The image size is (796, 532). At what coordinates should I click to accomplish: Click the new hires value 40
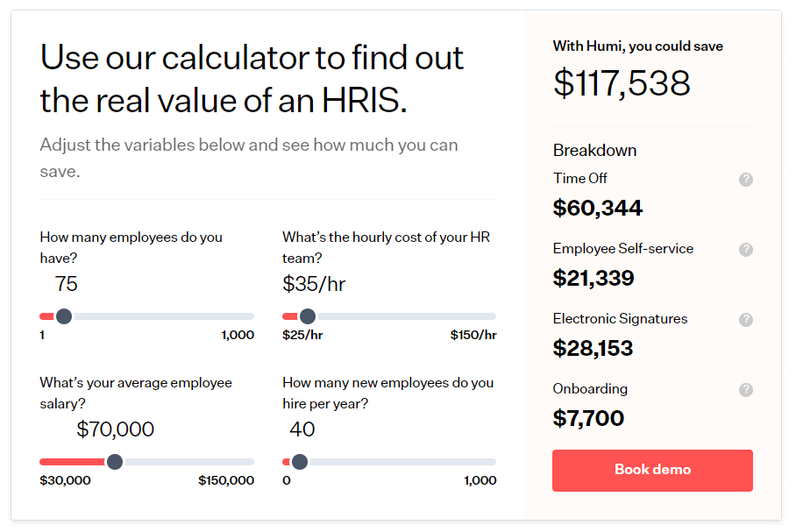[303, 429]
